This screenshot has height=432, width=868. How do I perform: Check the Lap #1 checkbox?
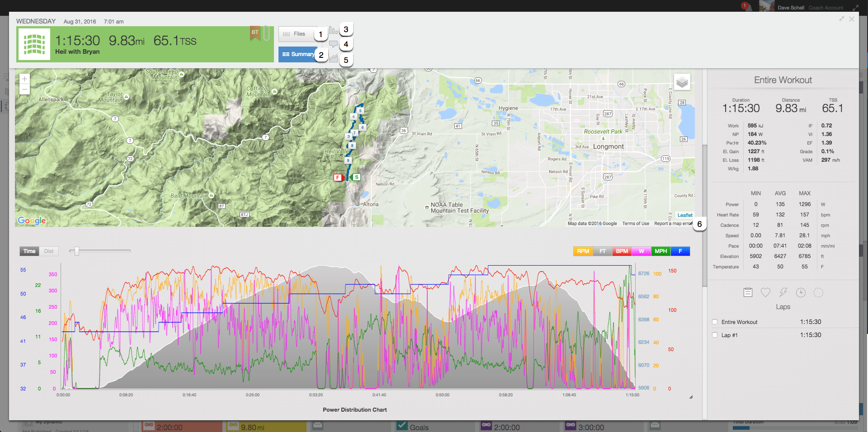[715, 335]
